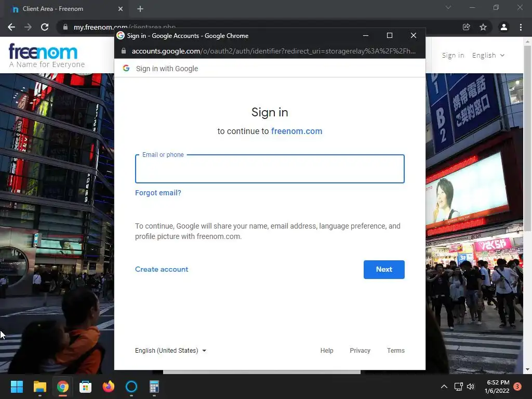Click the popup window's URL address bar
The image size is (532, 399).
(x=273, y=51)
